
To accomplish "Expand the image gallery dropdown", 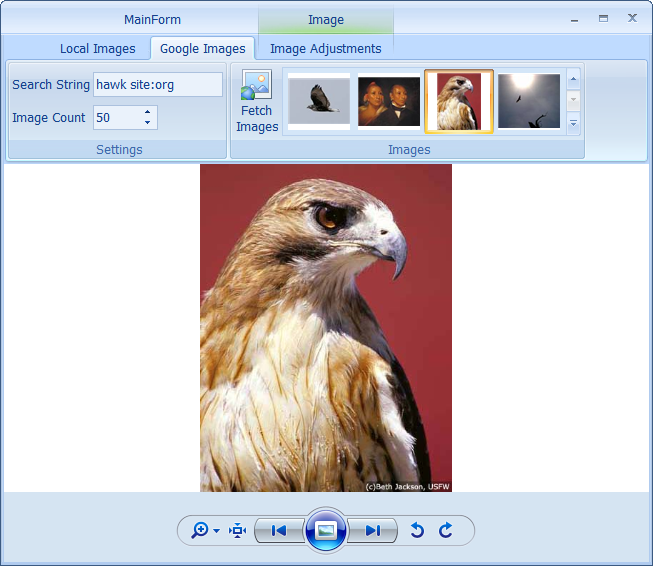I will 573,123.
